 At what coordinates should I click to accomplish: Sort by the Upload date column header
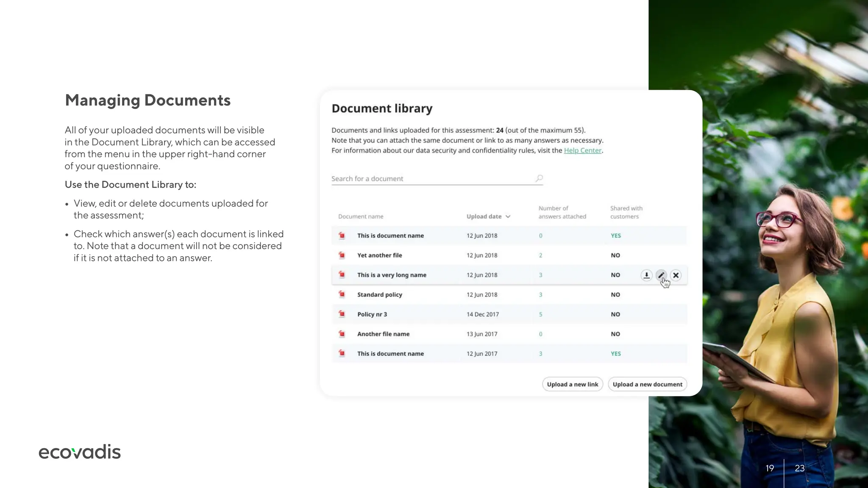(484, 216)
